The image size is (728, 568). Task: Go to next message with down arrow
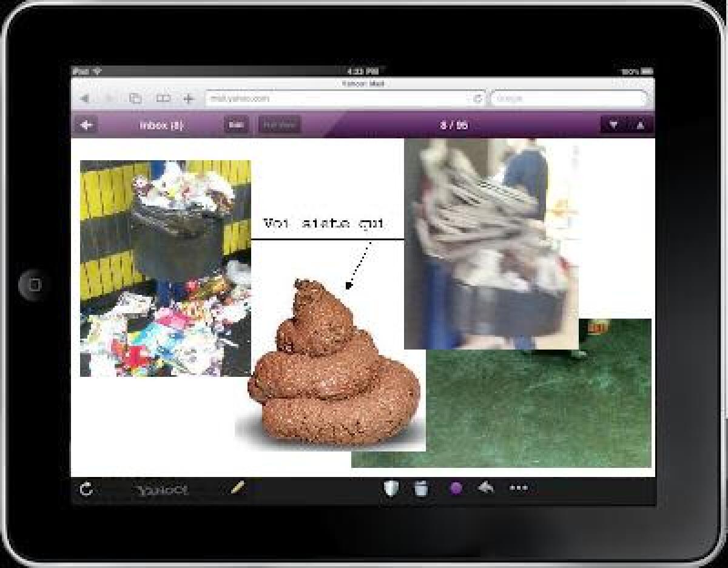[x=614, y=126]
